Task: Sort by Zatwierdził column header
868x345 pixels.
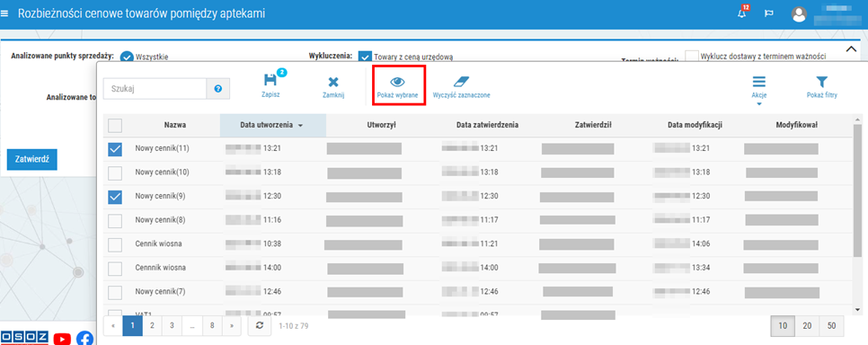Action: click(592, 125)
